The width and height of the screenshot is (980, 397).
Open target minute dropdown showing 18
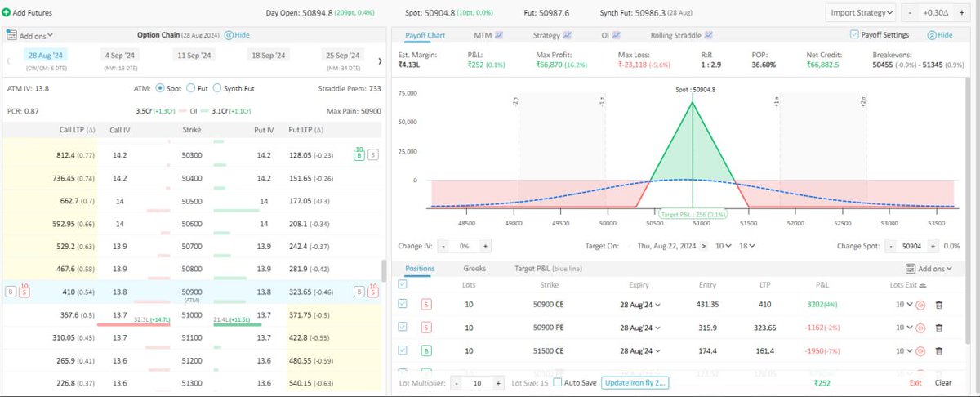(x=746, y=245)
